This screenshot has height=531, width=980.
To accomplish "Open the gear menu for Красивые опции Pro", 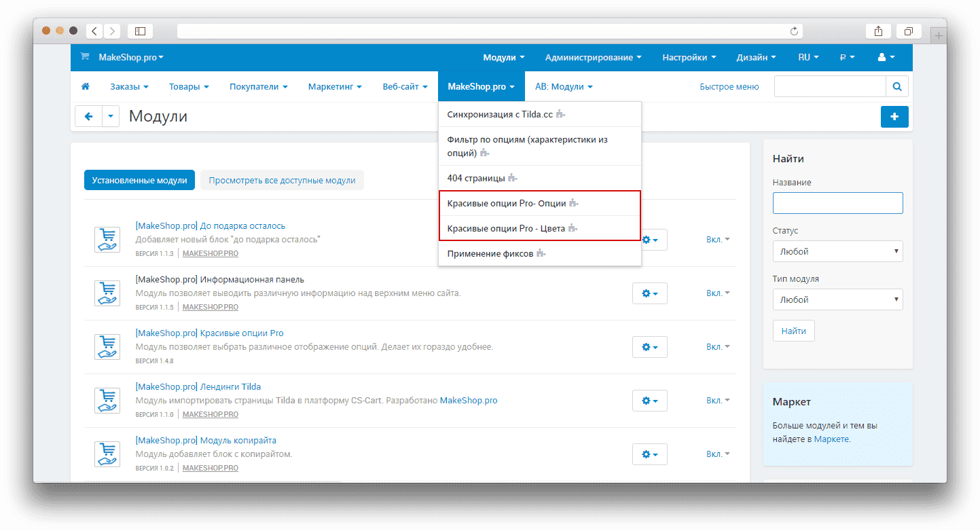I will [650, 347].
